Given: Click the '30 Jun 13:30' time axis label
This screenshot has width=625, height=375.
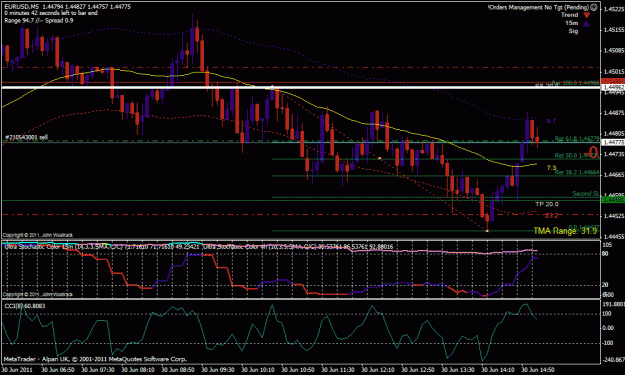Looking at the screenshot, I should (x=458, y=370).
